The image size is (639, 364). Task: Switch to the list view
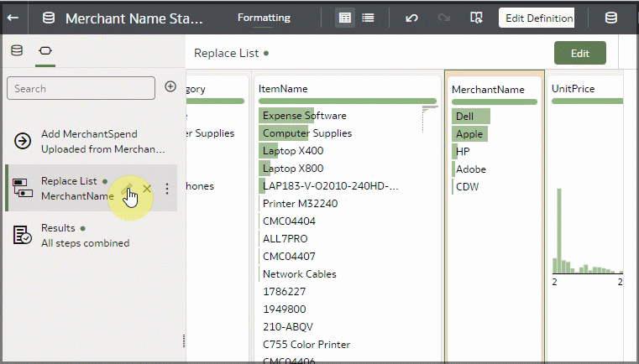368,18
